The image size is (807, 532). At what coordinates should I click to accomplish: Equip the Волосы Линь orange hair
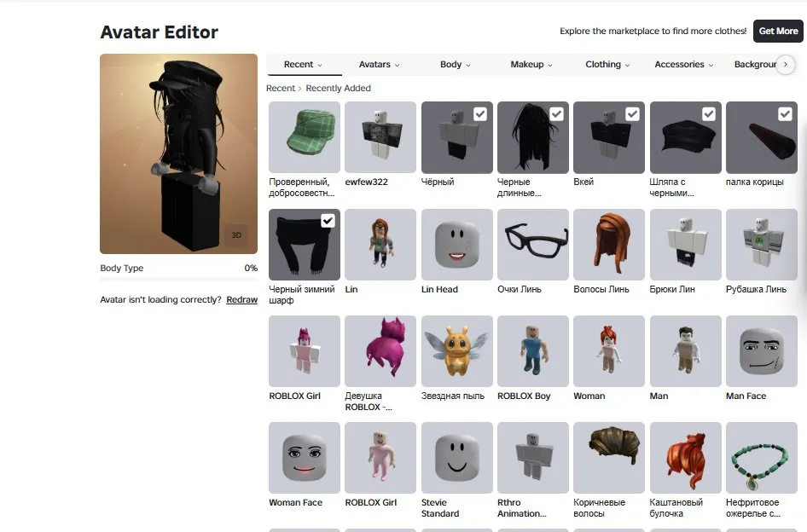[609, 245]
